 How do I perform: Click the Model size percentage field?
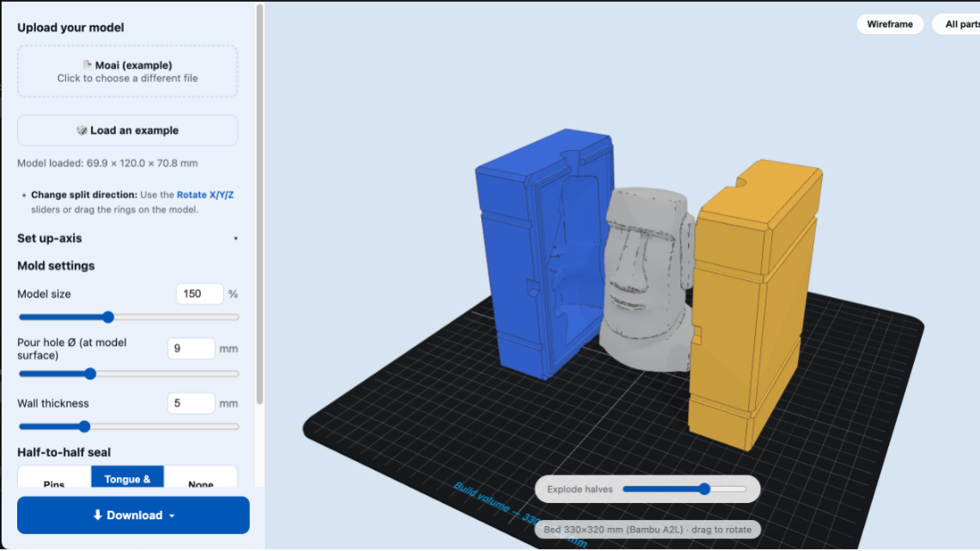[199, 294]
